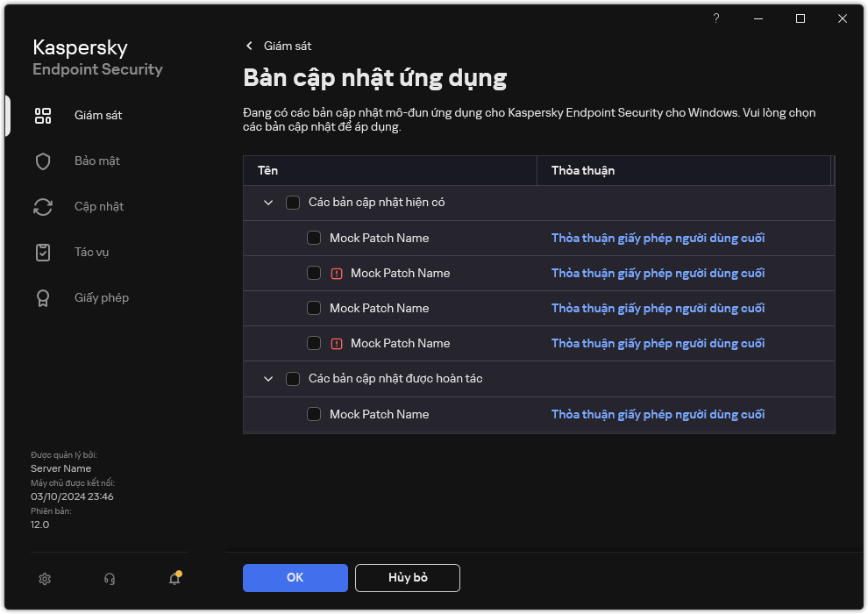Go back using the Giám sát breadcrumb arrow
868x614 pixels.
(x=250, y=46)
